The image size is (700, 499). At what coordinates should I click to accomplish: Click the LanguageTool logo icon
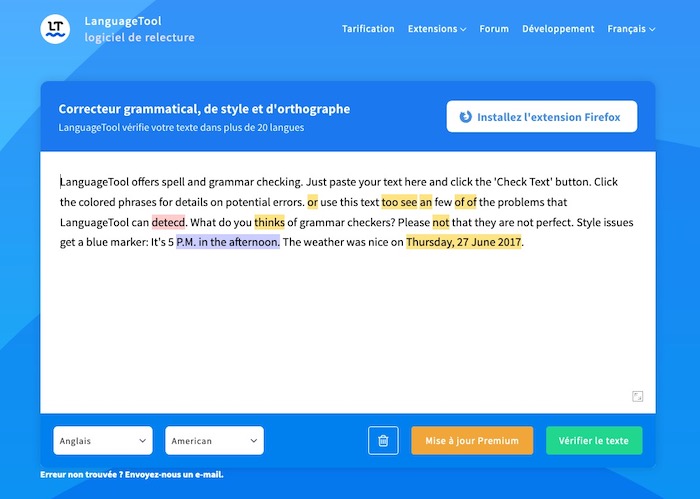56,29
